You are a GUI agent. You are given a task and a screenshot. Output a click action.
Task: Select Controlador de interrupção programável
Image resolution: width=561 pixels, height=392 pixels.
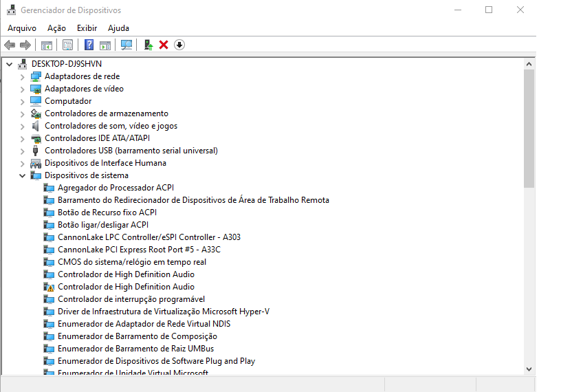pyautogui.click(x=131, y=299)
